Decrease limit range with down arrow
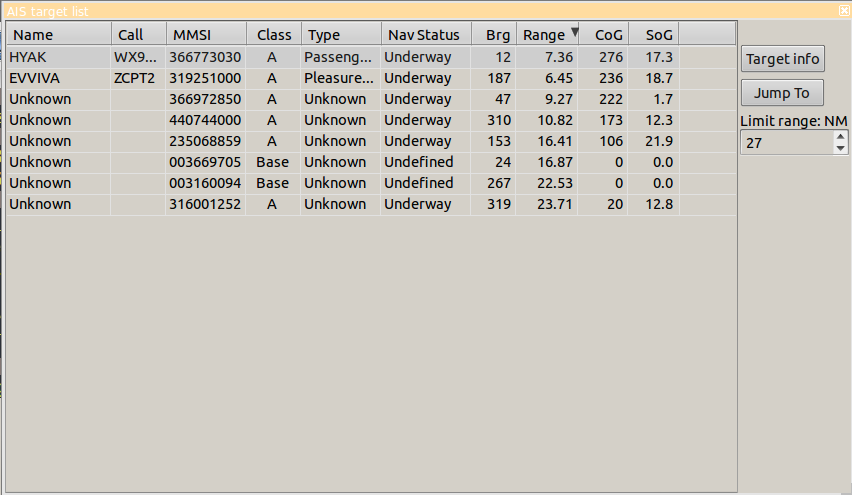 tap(841, 149)
